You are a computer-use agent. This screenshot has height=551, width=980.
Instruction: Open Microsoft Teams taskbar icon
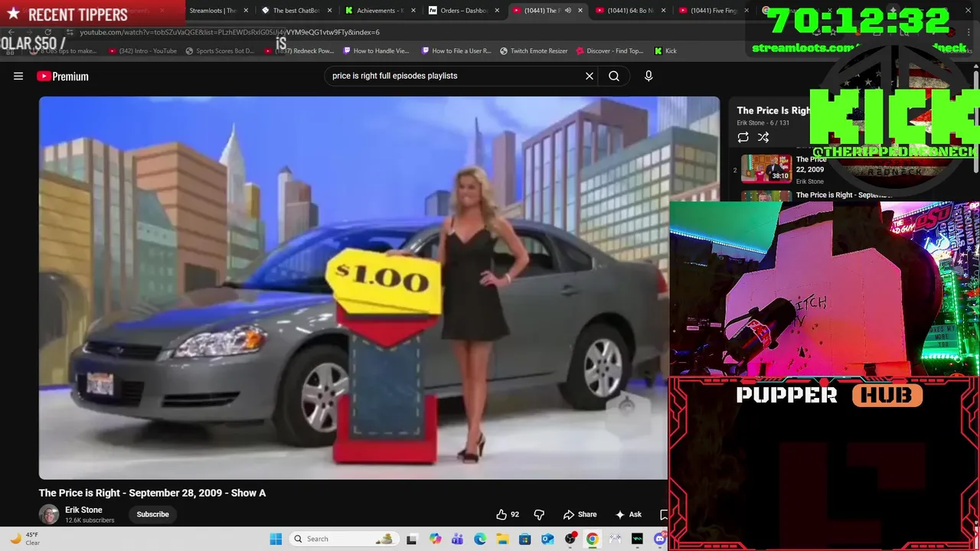pos(458,539)
